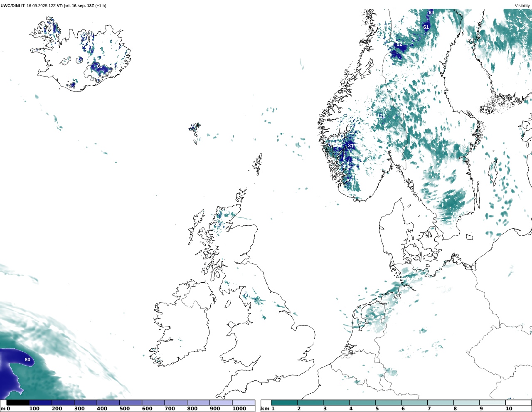Click the 3–4 km legend swatch

point(336,402)
